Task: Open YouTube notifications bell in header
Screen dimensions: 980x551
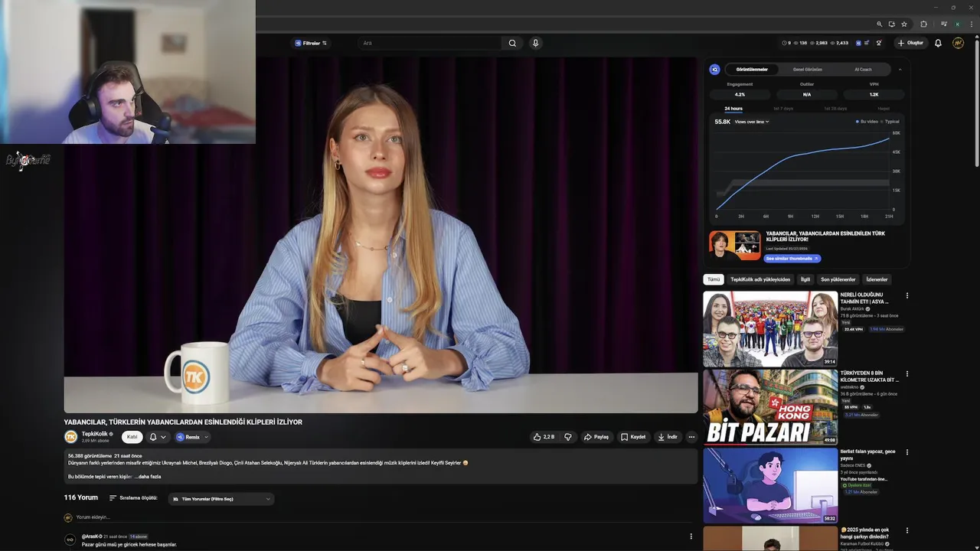Action: (938, 43)
